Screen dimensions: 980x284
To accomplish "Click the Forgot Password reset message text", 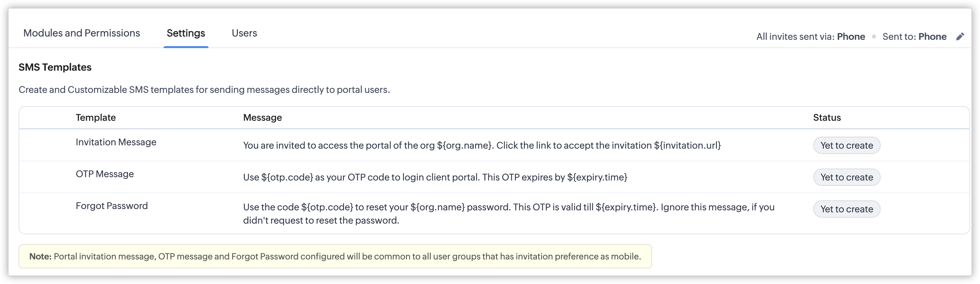I will [x=508, y=214].
